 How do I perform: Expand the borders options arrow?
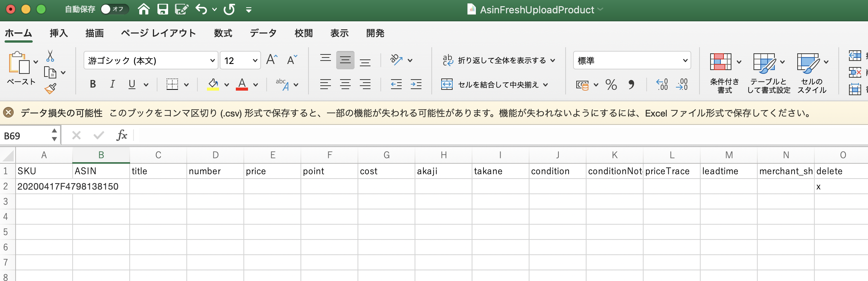click(x=186, y=85)
